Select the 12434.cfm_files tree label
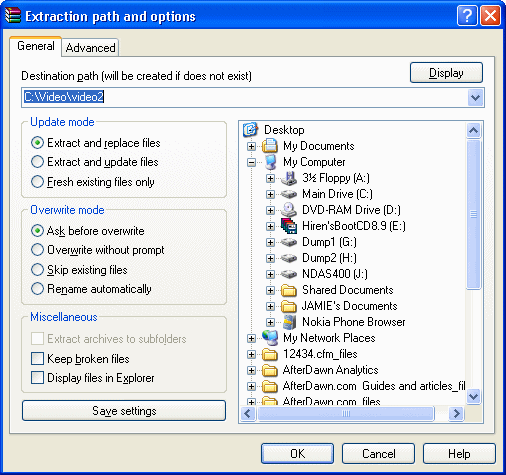 pos(320,354)
